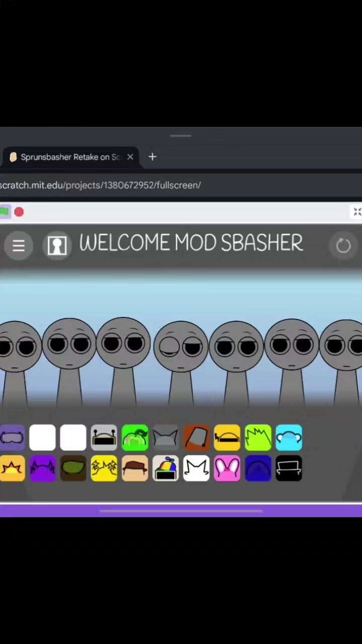Select the lime spiky hair icon
The height and width of the screenshot is (644, 362).
click(x=258, y=437)
